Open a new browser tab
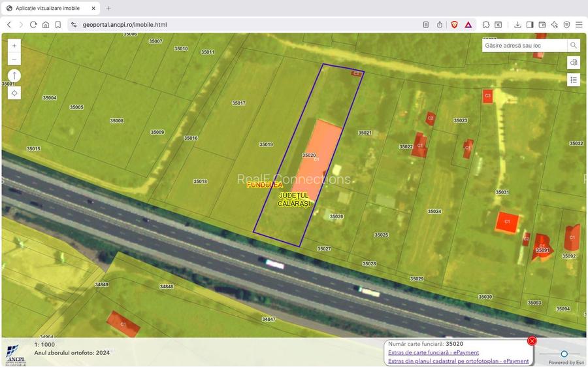 click(x=108, y=8)
